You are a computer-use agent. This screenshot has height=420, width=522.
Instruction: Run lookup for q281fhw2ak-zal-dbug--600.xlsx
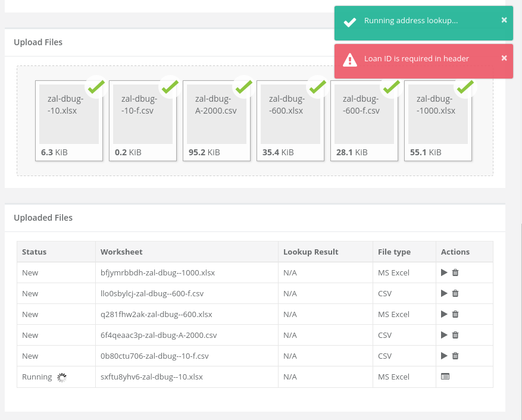pyautogui.click(x=444, y=314)
